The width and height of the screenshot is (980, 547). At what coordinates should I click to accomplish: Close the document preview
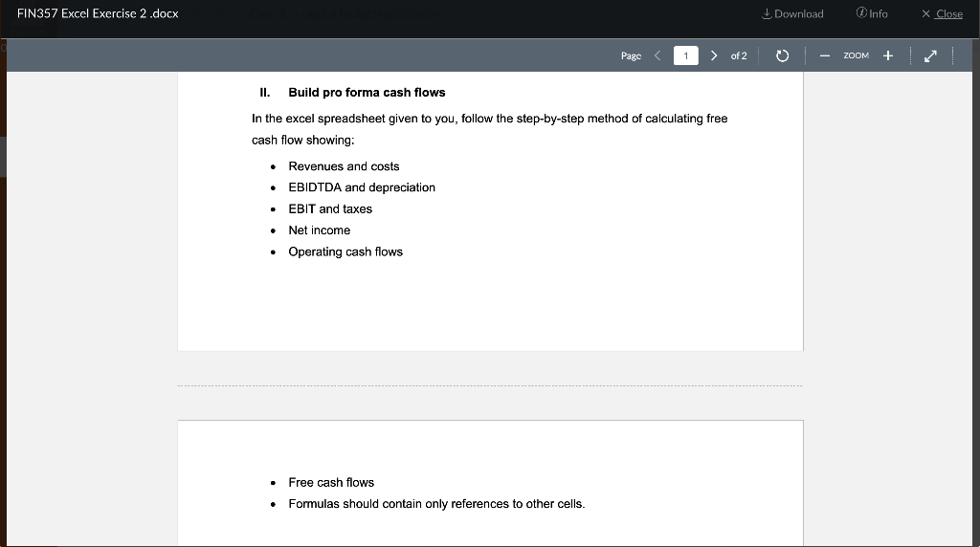942,13
